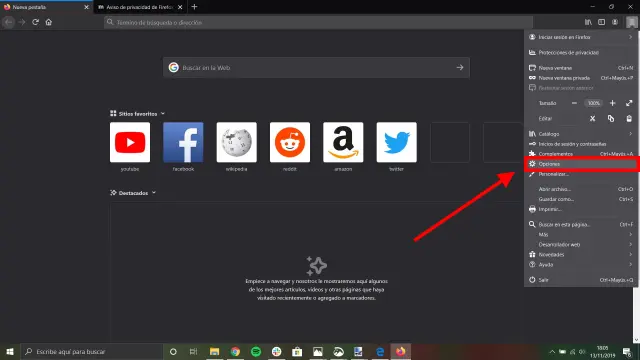Screen dimensions: 640x360
Task: Launch Microsoft Edge from taskbar
Action: click(x=380, y=351)
